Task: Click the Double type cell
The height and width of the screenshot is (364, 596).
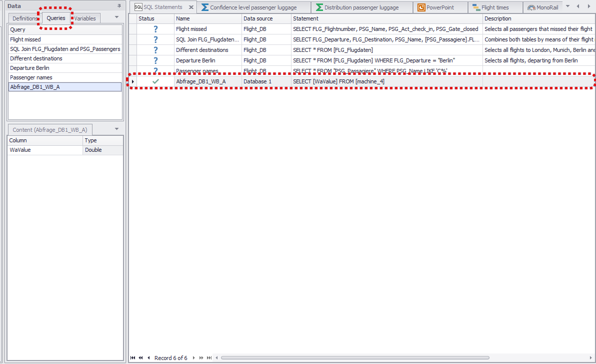Action: point(102,150)
